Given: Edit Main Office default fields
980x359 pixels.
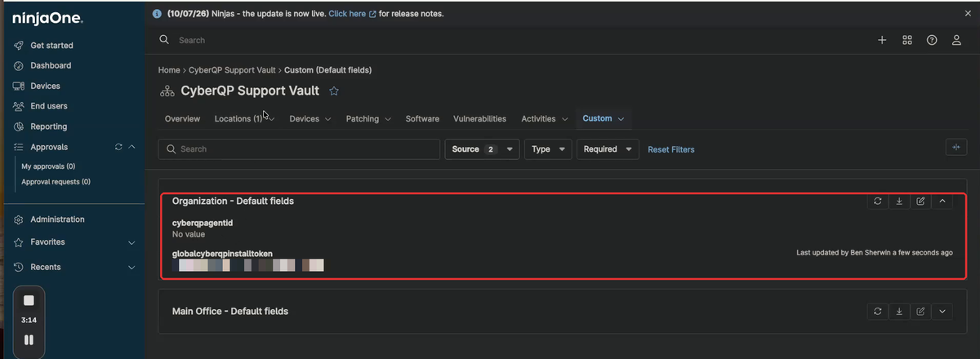Looking at the screenshot, I should 920,311.
